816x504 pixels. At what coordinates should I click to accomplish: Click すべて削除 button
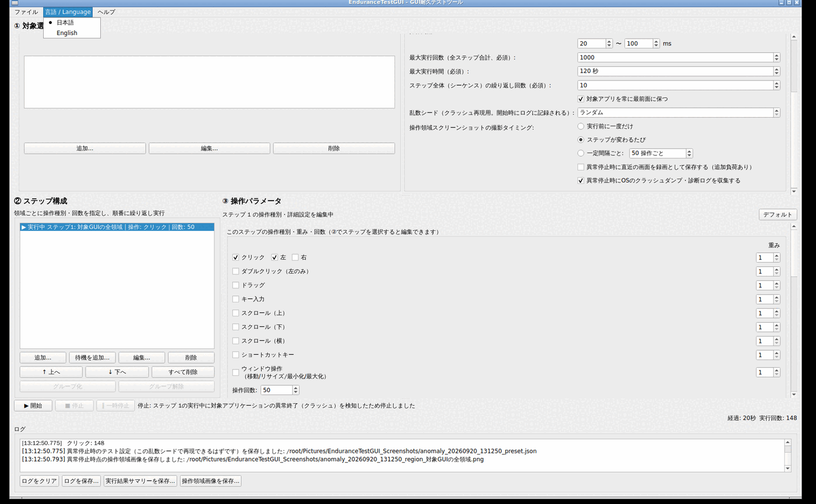click(183, 372)
